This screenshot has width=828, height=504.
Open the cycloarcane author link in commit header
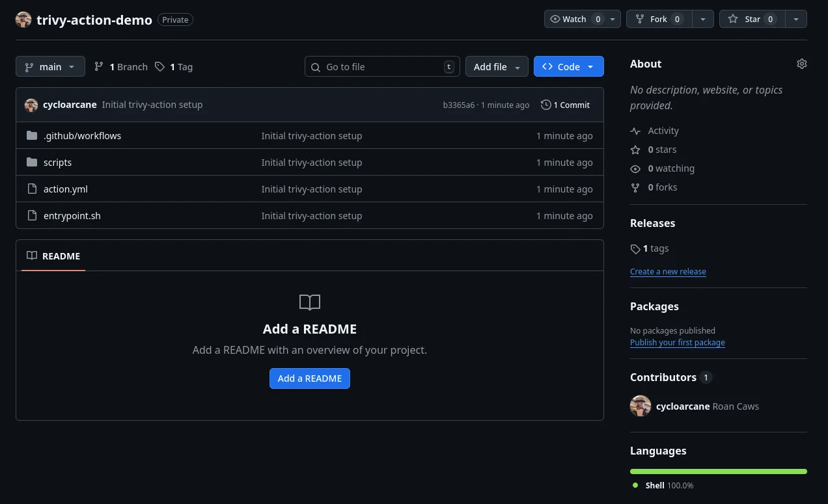[70, 105]
